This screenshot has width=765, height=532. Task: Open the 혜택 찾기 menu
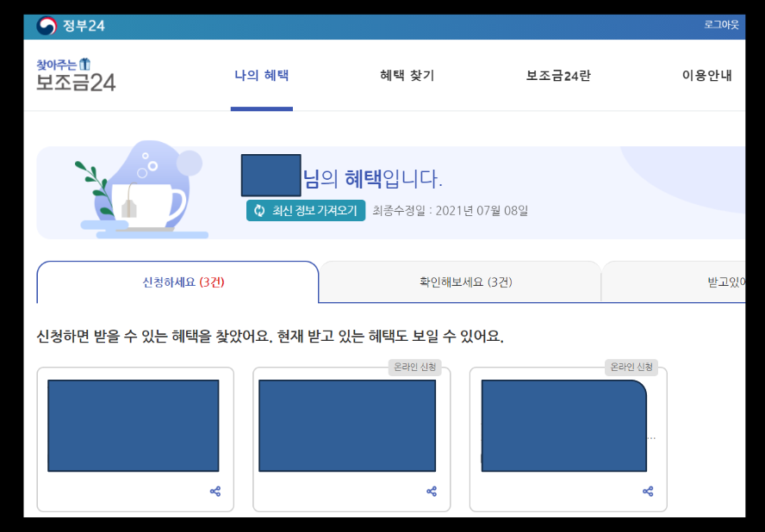407,76
